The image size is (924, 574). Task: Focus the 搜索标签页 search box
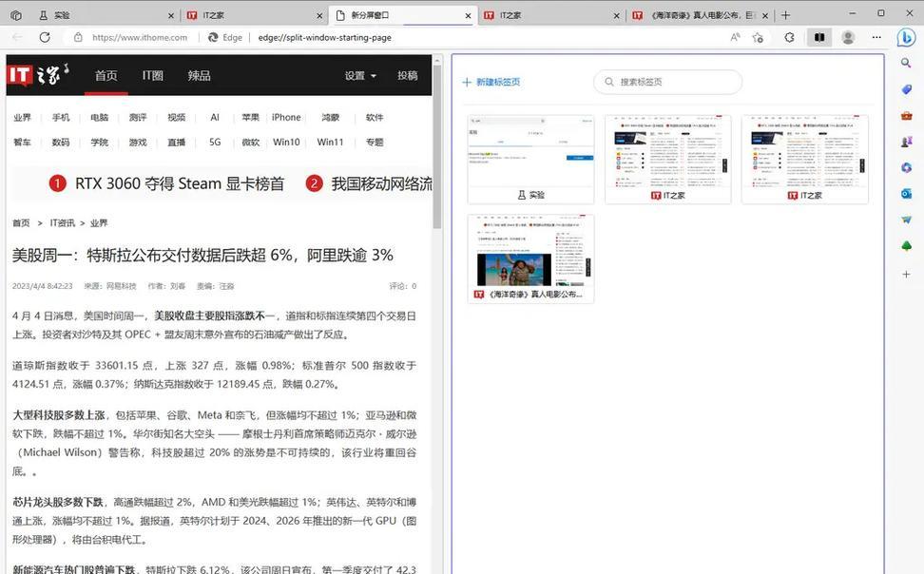(667, 82)
